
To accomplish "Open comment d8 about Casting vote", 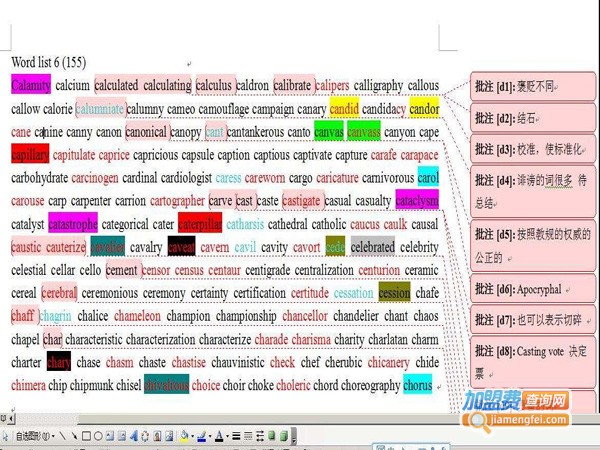I will pyautogui.click(x=531, y=361).
